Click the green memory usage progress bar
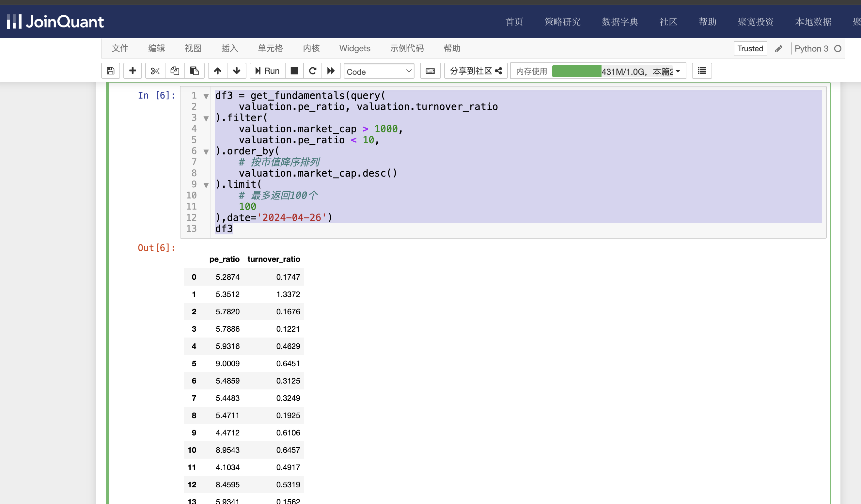Image resolution: width=861 pixels, height=504 pixels. (576, 71)
